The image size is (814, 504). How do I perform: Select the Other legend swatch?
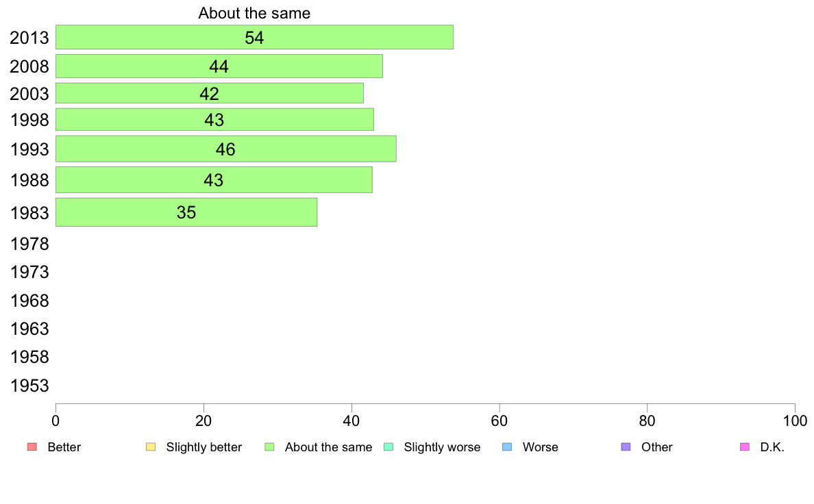coord(626,447)
